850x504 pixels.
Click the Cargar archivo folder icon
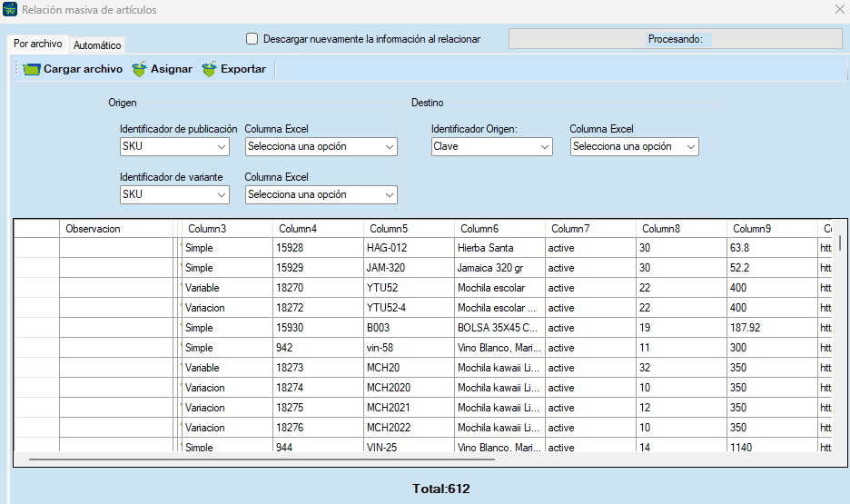pyautogui.click(x=32, y=69)
